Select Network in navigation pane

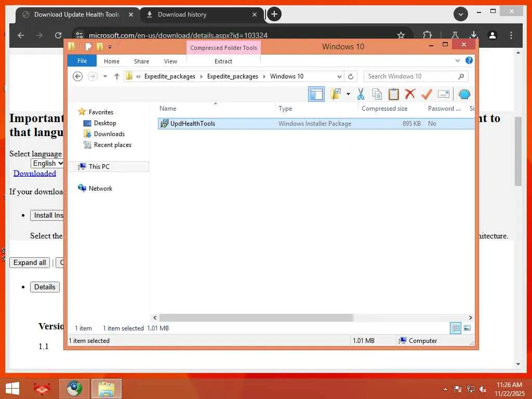[100, 188]
